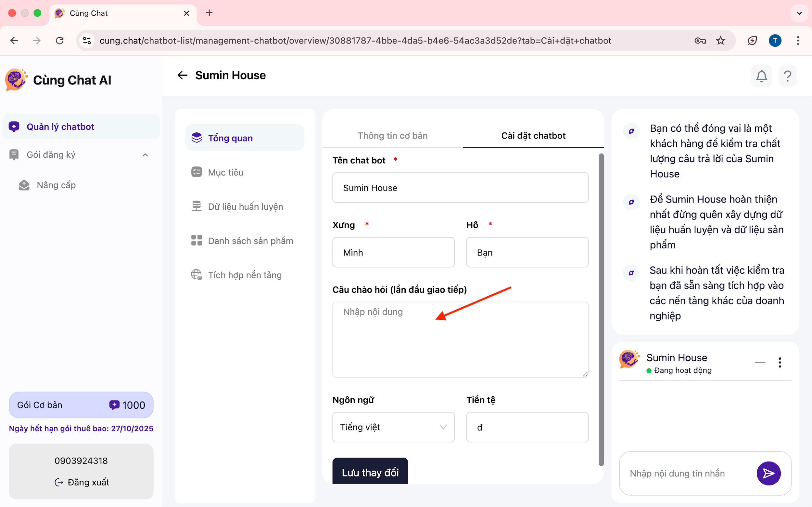The width and height of the screenshot is (812, 507).
Task: Bookmark page with the star icon
Action: [720, 41]
